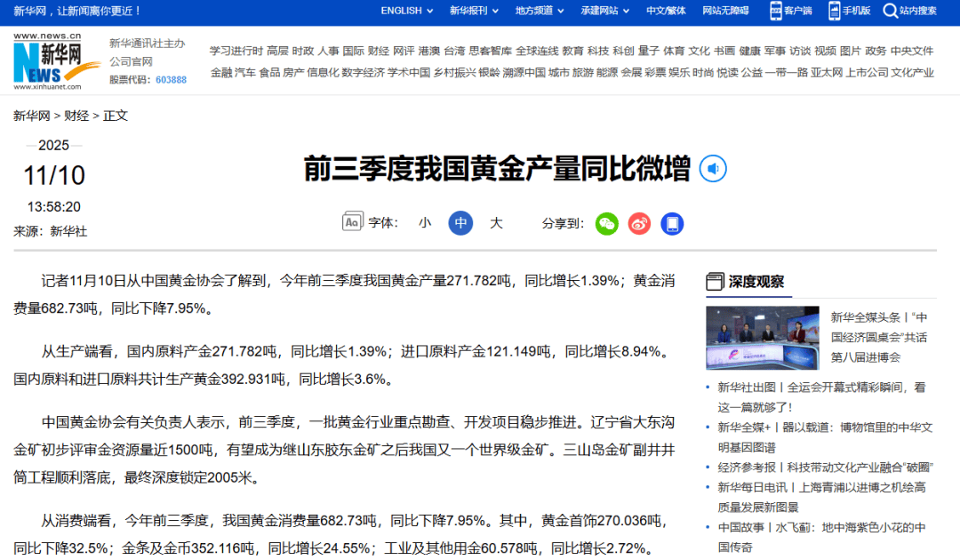Open the 器以载道 museum article
960x560 pixels.
825,437
